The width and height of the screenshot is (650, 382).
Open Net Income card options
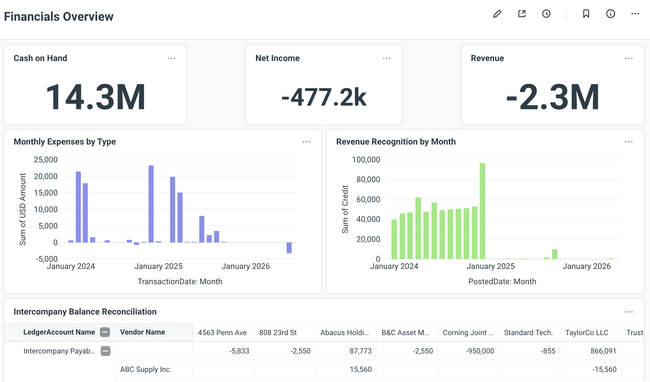(x=386, y=58)
